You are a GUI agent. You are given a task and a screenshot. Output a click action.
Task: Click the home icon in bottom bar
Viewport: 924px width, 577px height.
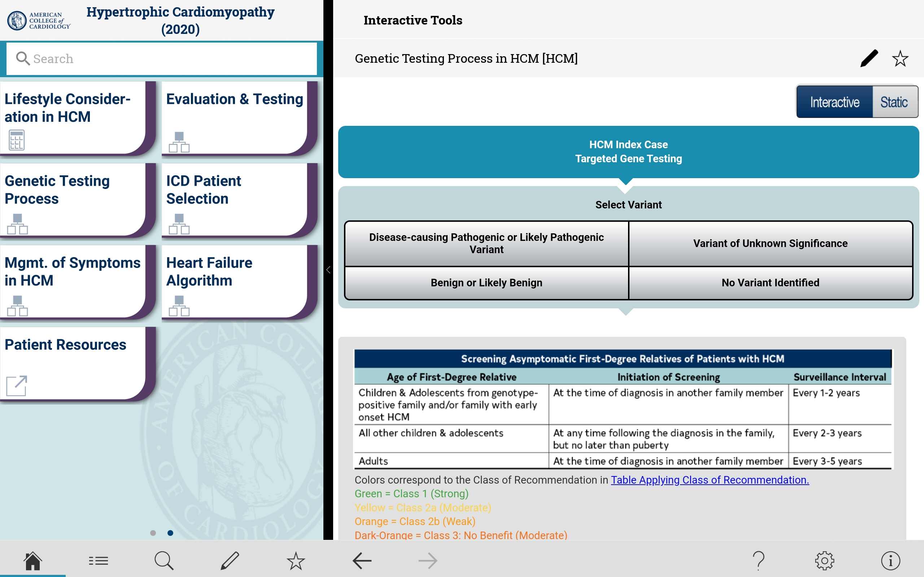tap(32, 560)
